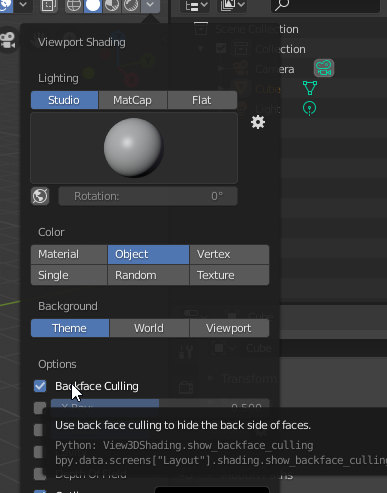Choose Viewport background

[x=229, y=328]
